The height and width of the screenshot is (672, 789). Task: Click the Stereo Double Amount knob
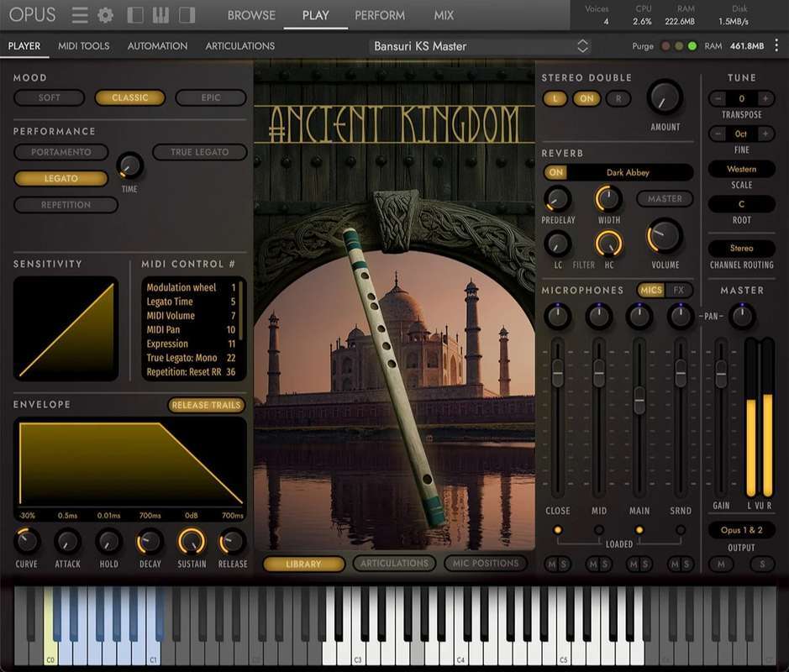click(x=665, y=98)
